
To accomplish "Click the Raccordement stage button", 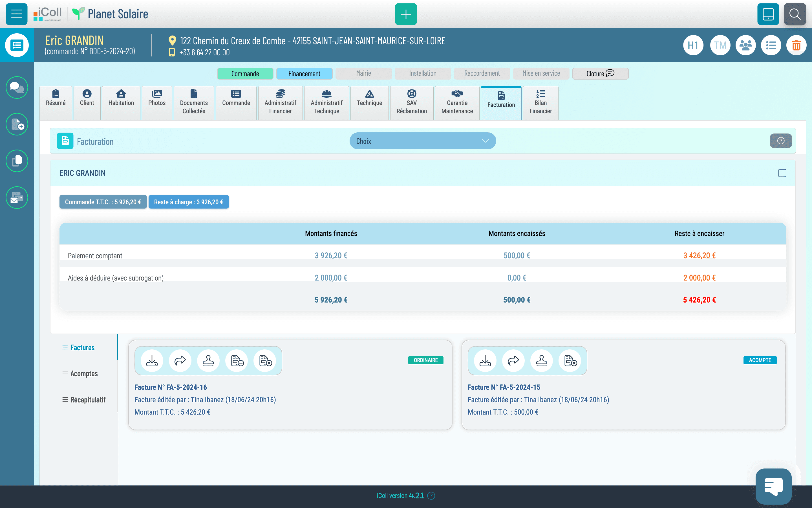I will [482, 74].
